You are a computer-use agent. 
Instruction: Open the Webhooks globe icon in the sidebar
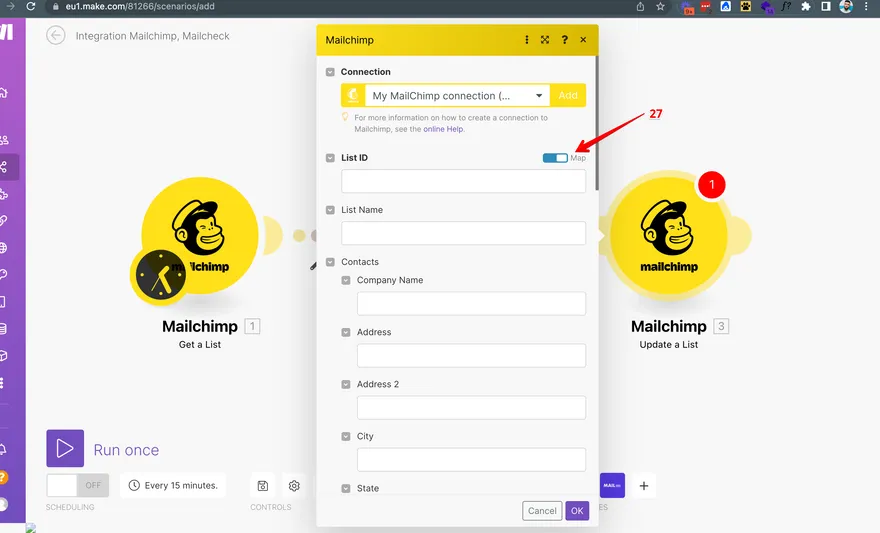(4, 247)
